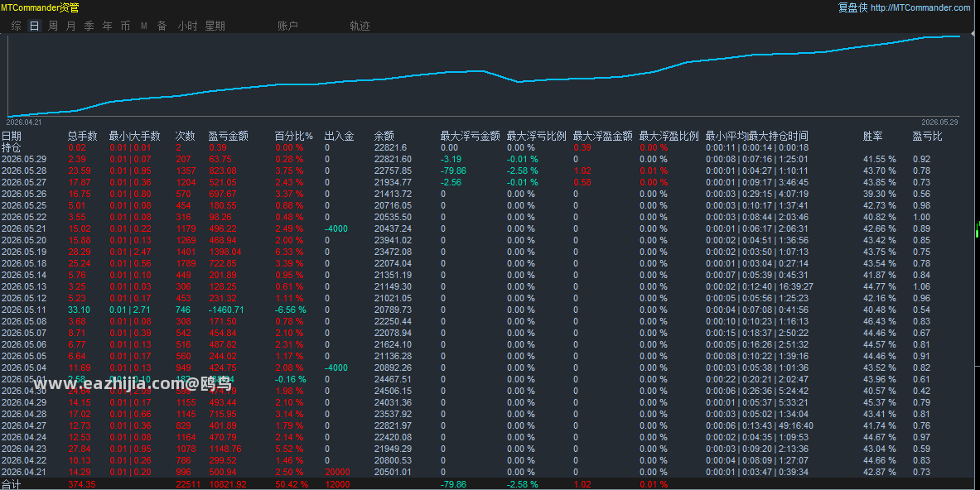Click the 最大浮亏金额 column header
Viewport: 980px width, 490px height.
pyautogui.click(x=470, y=136)
